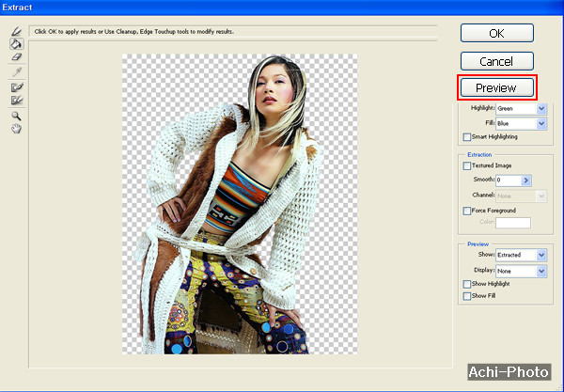564x392 pixels.
Task: Enable Smart Highlighting checkbox
Action: pyautogui.click(x=467, y=137)
